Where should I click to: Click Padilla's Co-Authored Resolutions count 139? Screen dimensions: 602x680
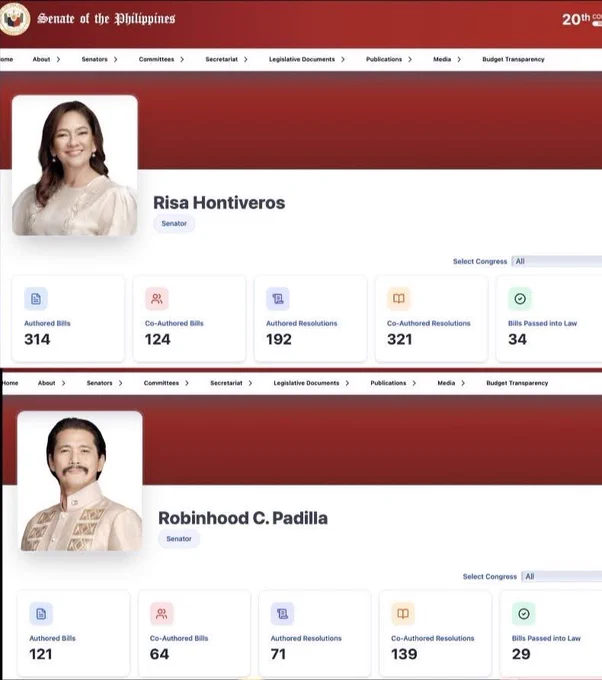point(404,654)
